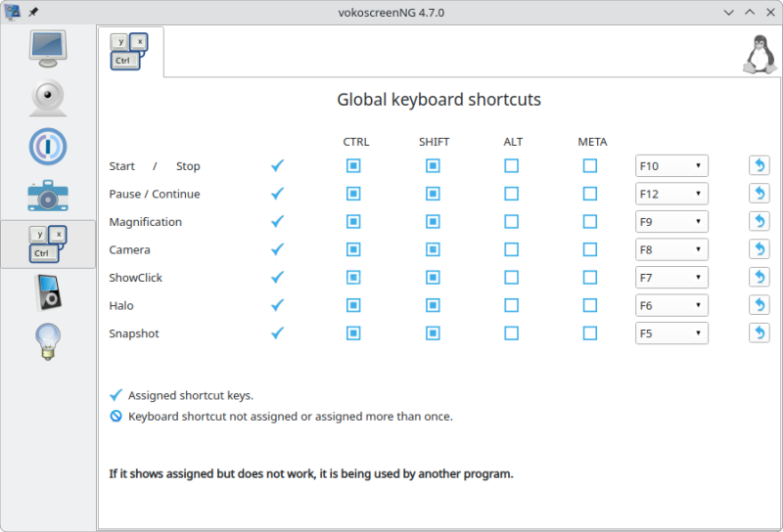Reset the Snapshot shortcut with undo arrow

tap(760, 332)
